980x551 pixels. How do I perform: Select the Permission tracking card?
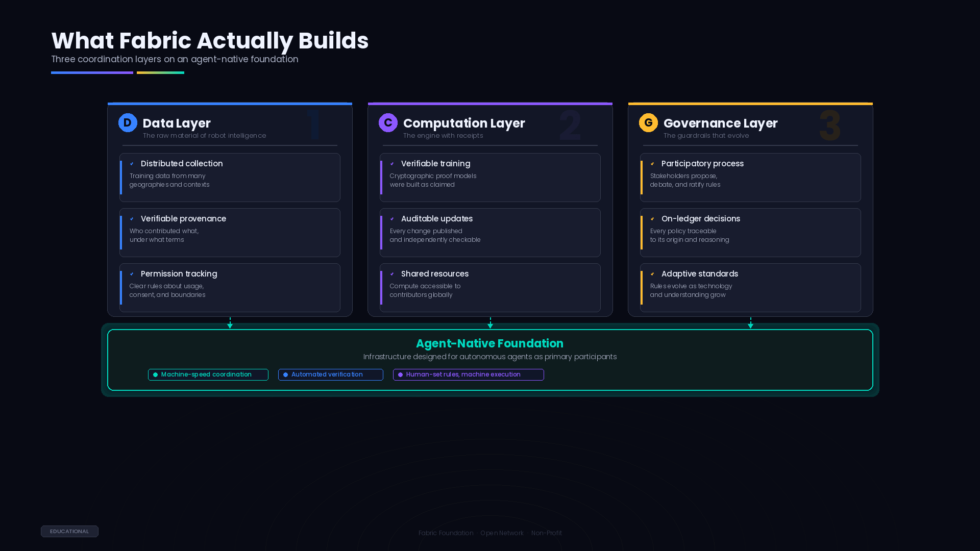(230, 288)
